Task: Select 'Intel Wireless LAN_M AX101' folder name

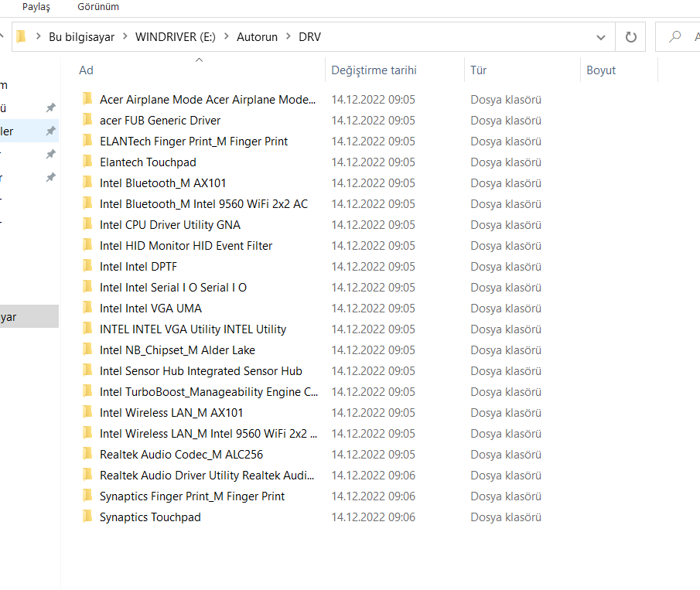Action: point(172,413)
